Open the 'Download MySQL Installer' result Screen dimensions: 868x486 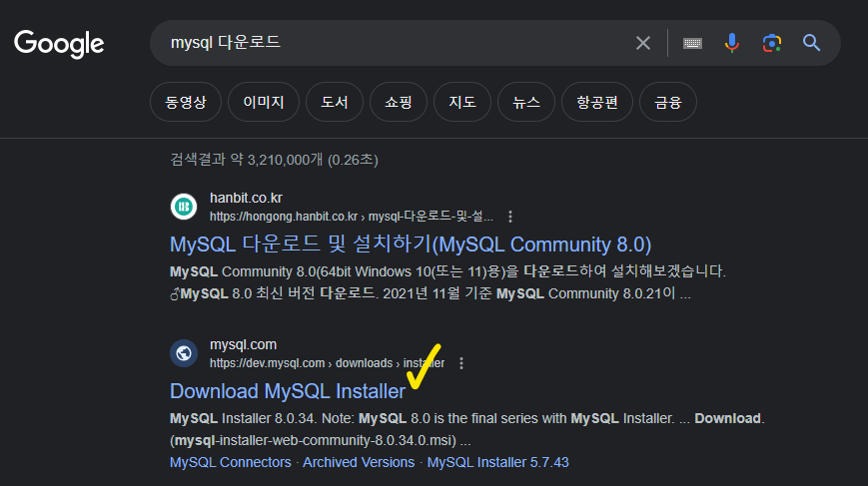288,391
